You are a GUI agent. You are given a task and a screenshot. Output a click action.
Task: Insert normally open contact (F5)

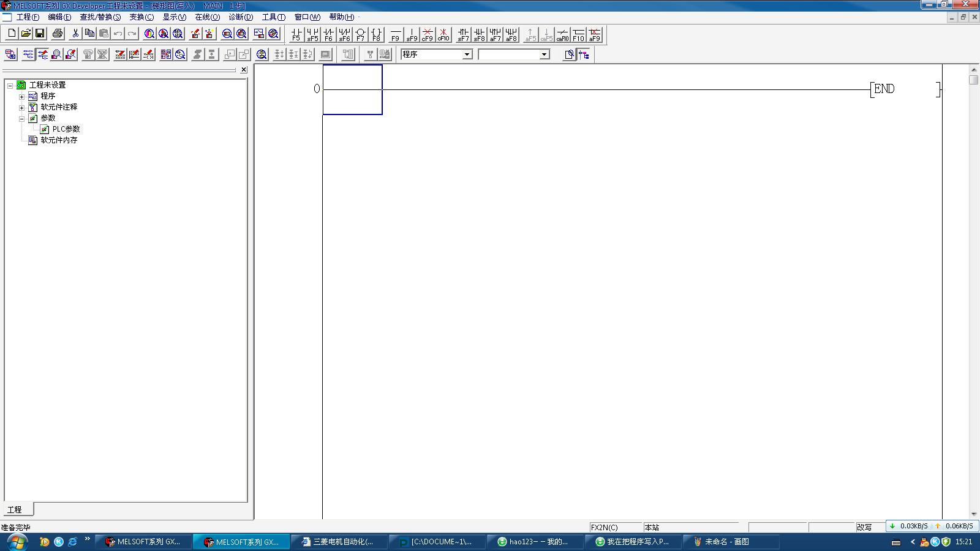pos(296,34)
